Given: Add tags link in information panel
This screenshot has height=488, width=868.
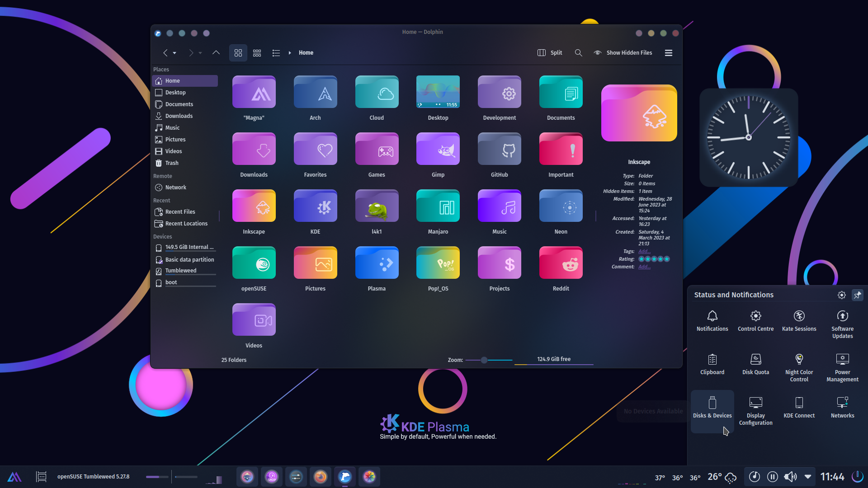Looking at the screenshot, I should [x=644, y=252].
